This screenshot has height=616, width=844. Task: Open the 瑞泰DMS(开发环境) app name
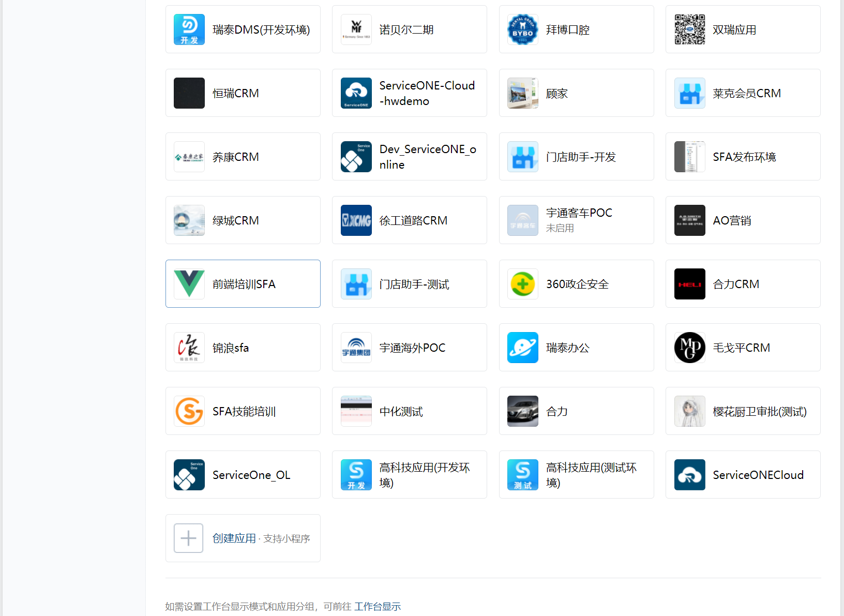point(261,30)
